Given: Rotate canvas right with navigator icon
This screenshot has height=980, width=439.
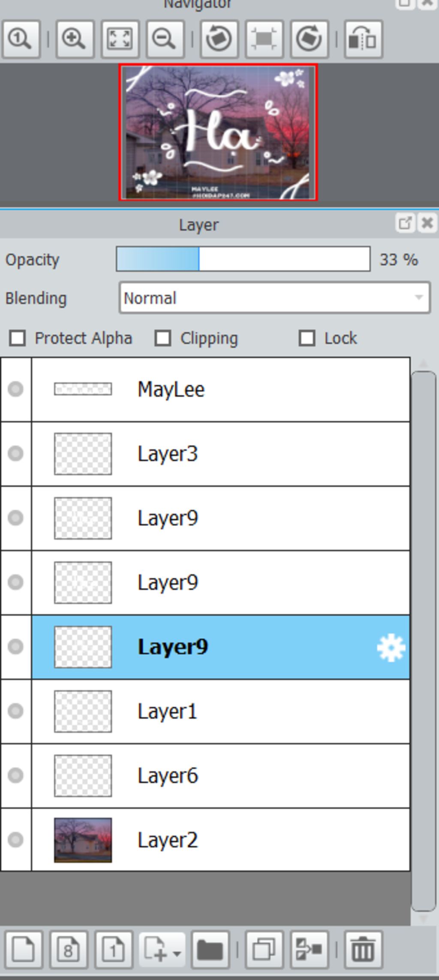Looking at the screenshot, I should point(310,39).
